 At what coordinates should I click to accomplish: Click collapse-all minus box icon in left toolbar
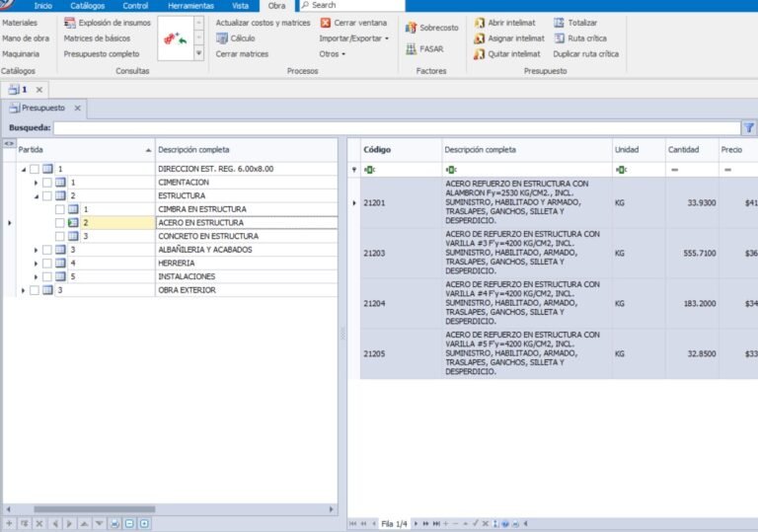129,523
